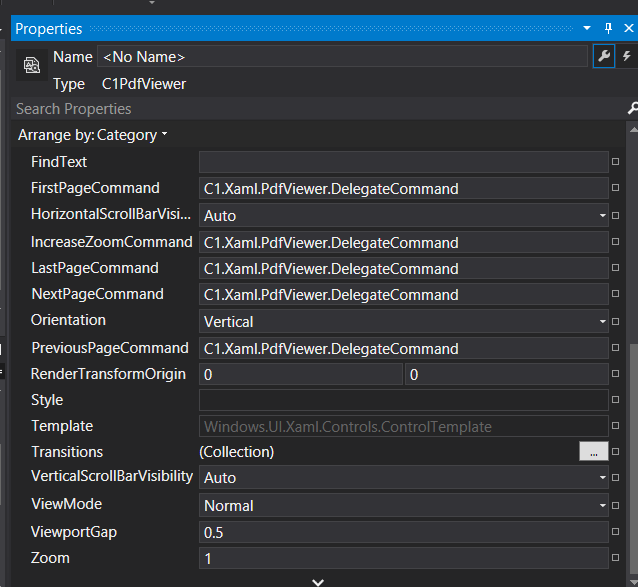The width and height of the screenshot is (638, 587).
Task: Open Transitions property marker square
Action: (615, 452)
